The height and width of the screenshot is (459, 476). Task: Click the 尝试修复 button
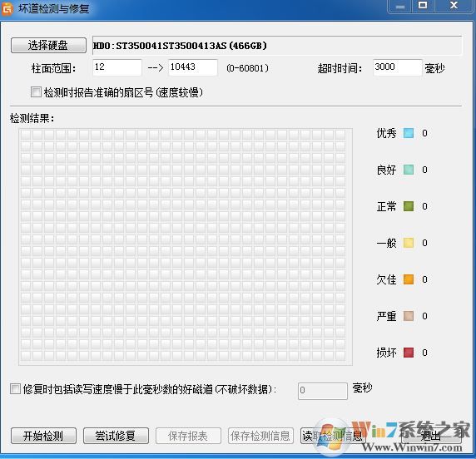116,436
